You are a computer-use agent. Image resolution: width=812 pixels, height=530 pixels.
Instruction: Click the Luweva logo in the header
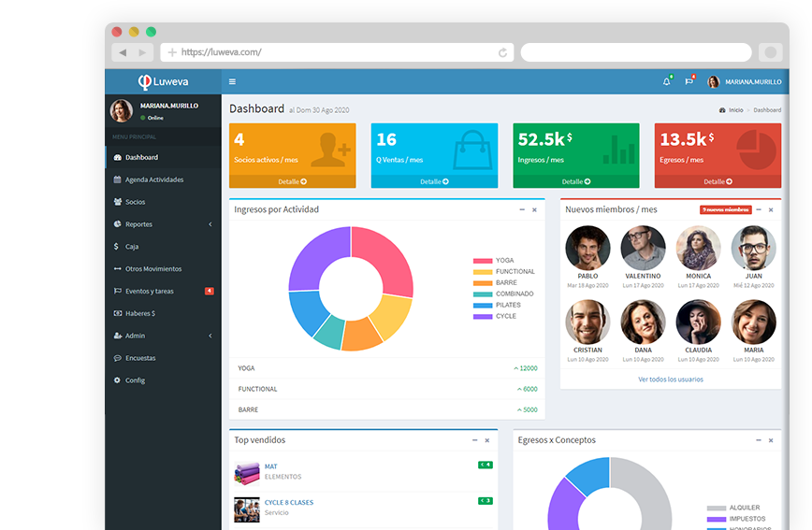163,81
